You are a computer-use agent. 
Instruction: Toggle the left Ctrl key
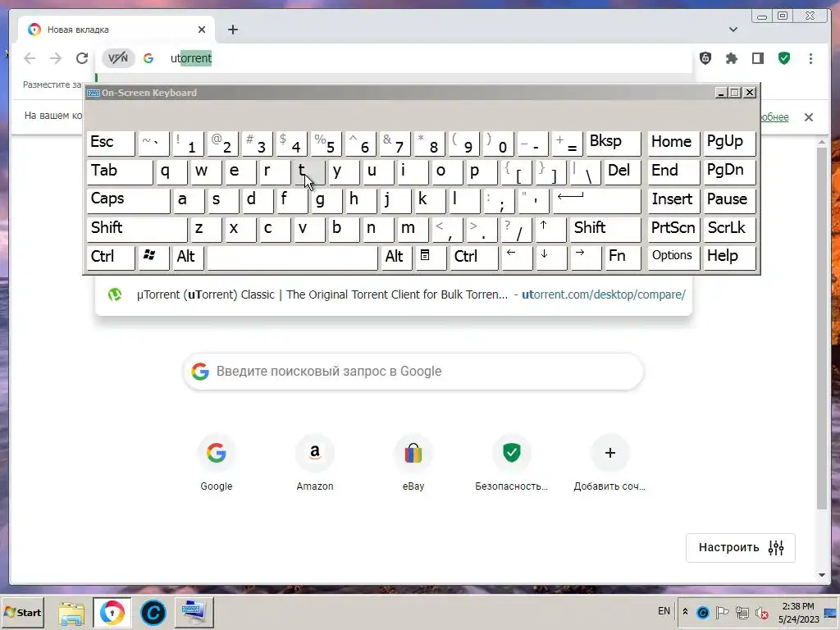click(111, 258)
